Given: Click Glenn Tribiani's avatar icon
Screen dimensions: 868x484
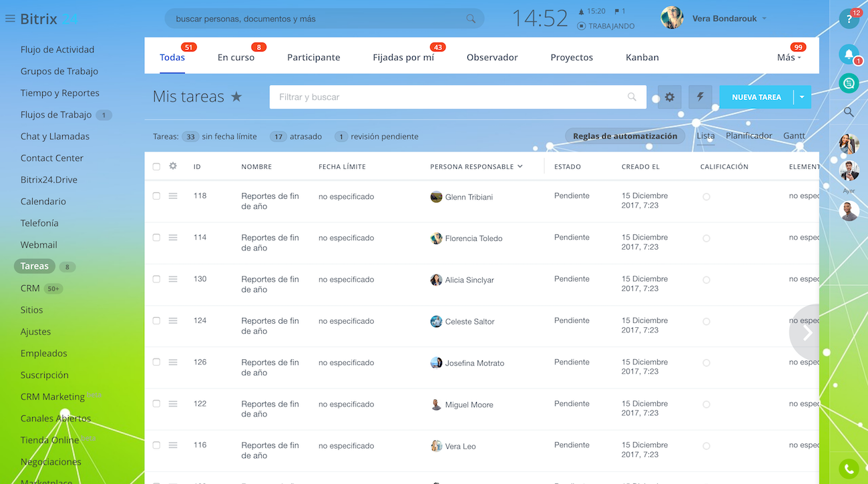Looking at the screenshot, I should tap(436, 197).
